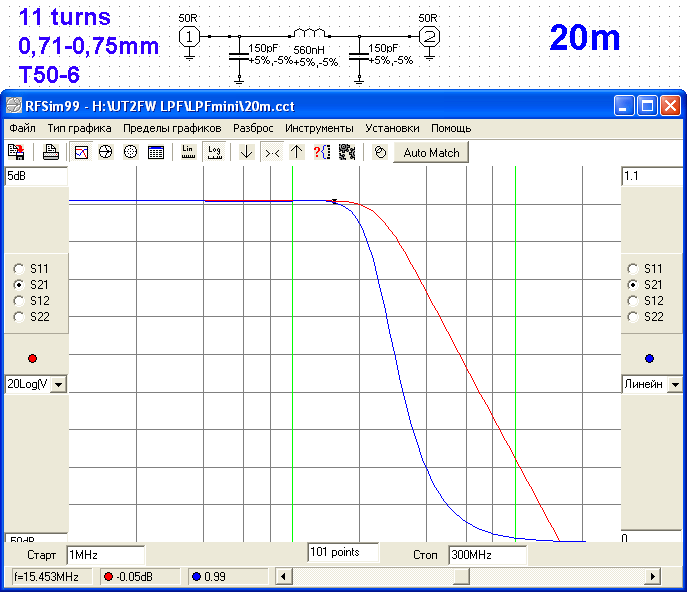688x594 pixels.
Task: Click the Стоп frequency field 300MHz
Action: [486, 554]
